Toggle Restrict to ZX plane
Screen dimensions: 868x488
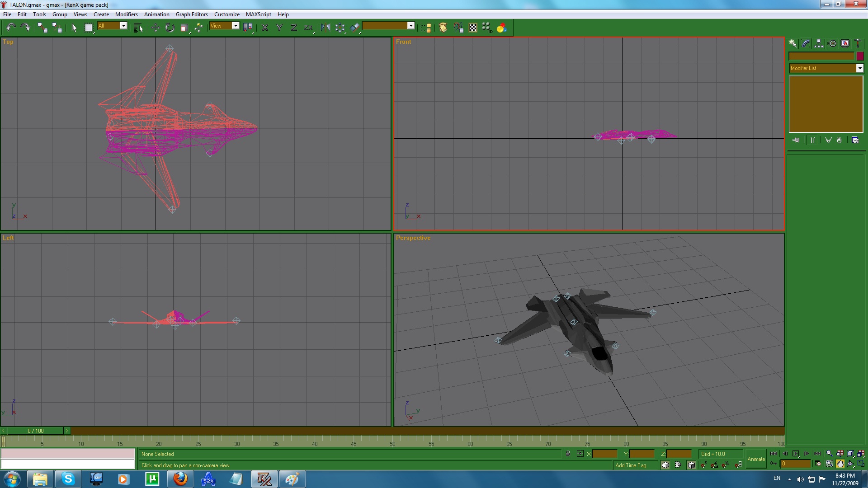point(308,28)
